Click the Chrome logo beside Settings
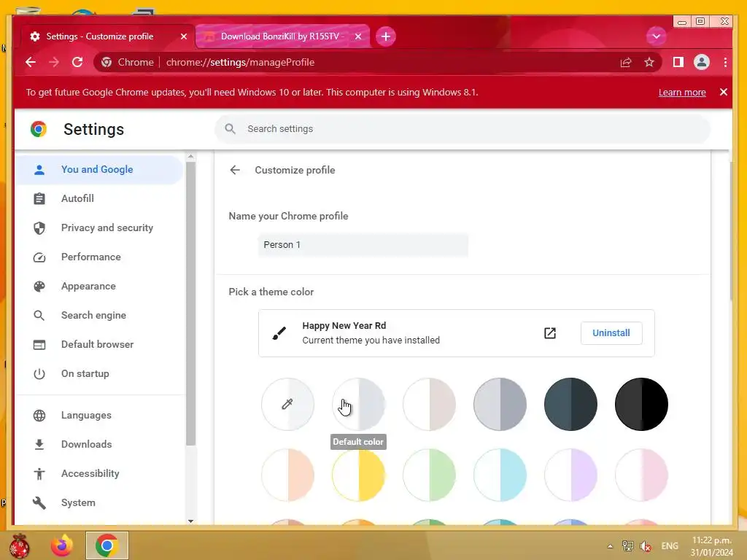 [39, 129]
